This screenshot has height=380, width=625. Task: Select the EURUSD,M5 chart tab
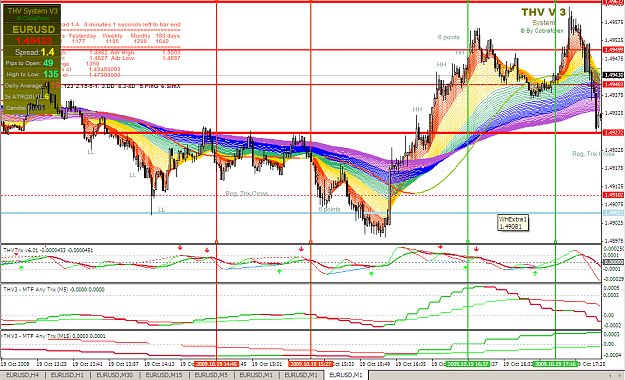click(211, 375)
